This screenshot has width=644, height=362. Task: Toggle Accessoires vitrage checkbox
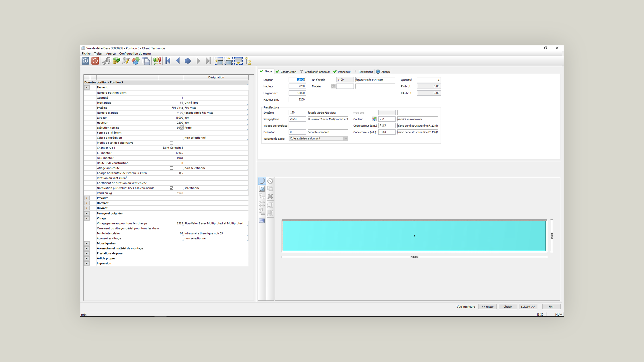[171, 239]
